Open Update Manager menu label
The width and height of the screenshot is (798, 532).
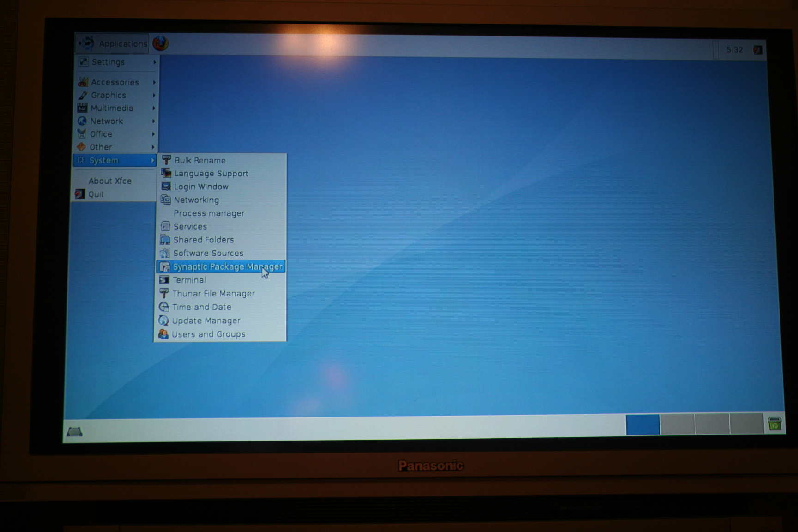(x=206, y=320)
